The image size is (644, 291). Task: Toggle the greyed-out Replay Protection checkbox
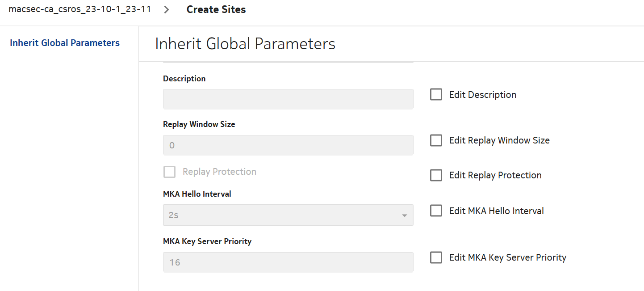tap(169, 172)
